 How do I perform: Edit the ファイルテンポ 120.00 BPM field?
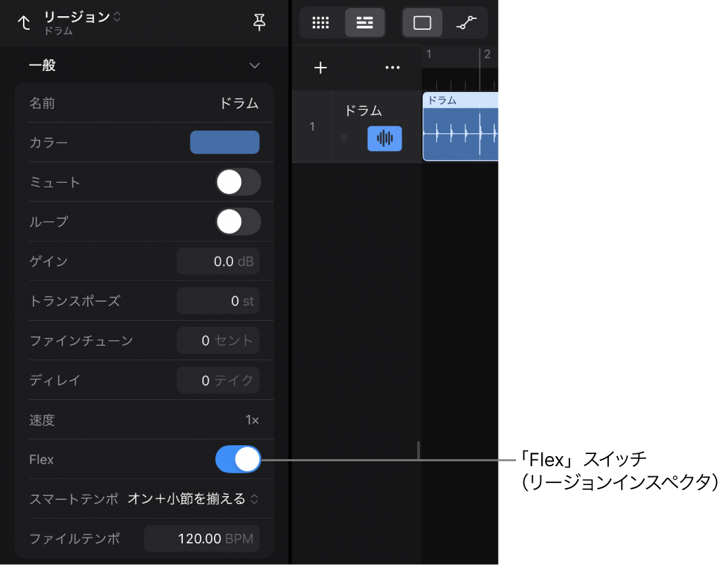202,539
